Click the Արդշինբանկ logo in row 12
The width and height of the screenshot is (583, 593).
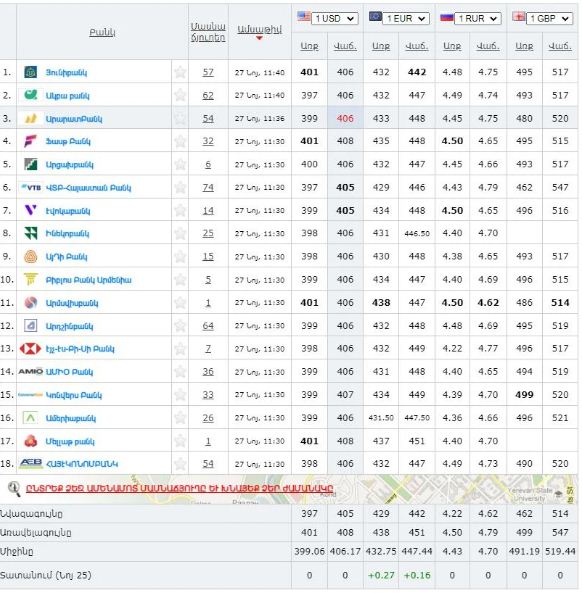pyautogui.click(x=31, y=326)
